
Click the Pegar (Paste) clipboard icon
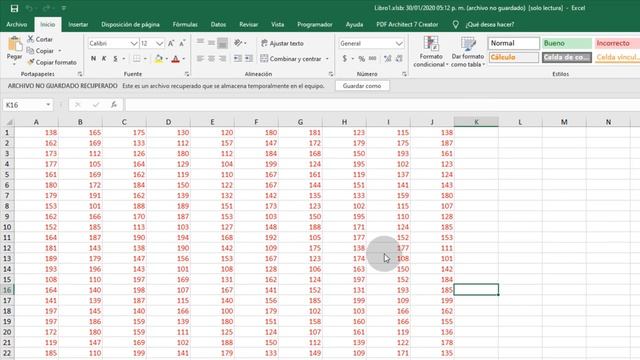pyautogui.click(x=15, y=44)
